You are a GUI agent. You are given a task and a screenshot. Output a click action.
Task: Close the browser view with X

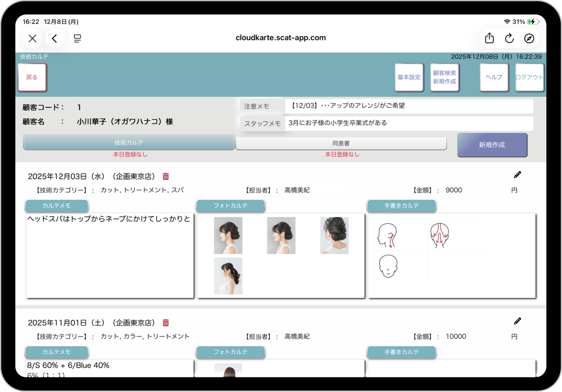tap(32, 38)
